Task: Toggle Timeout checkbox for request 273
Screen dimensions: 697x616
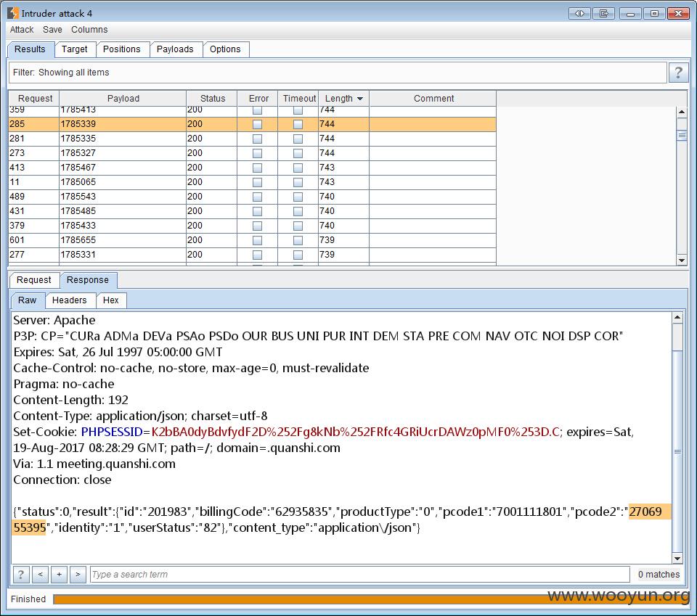Action: coord(298,153)
